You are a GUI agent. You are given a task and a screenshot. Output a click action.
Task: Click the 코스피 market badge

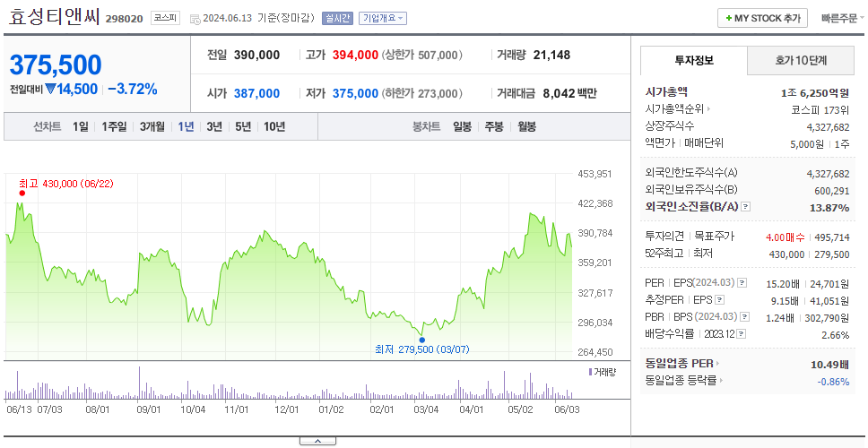click(x=166, y=18)
